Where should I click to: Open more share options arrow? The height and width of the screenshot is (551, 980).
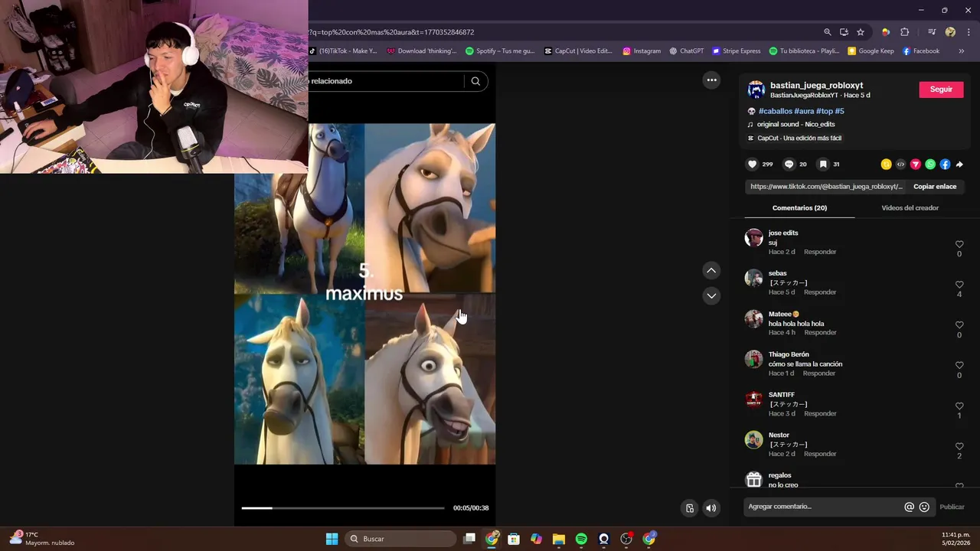pos(959,165)
